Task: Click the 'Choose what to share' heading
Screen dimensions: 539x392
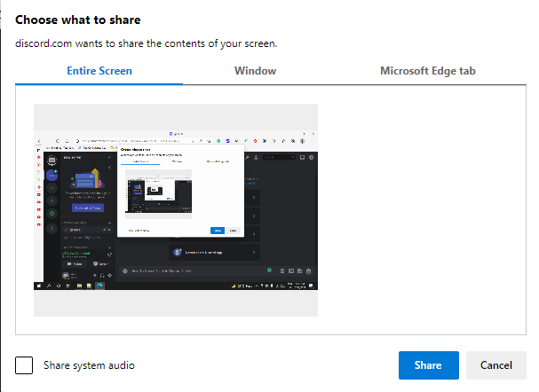Action: coord(78,20)
